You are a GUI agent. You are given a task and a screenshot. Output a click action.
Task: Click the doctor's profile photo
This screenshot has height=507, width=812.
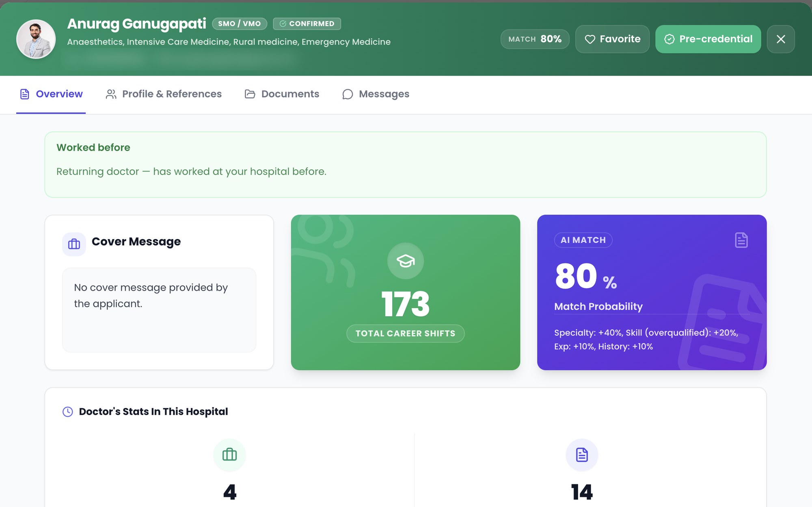36,39
